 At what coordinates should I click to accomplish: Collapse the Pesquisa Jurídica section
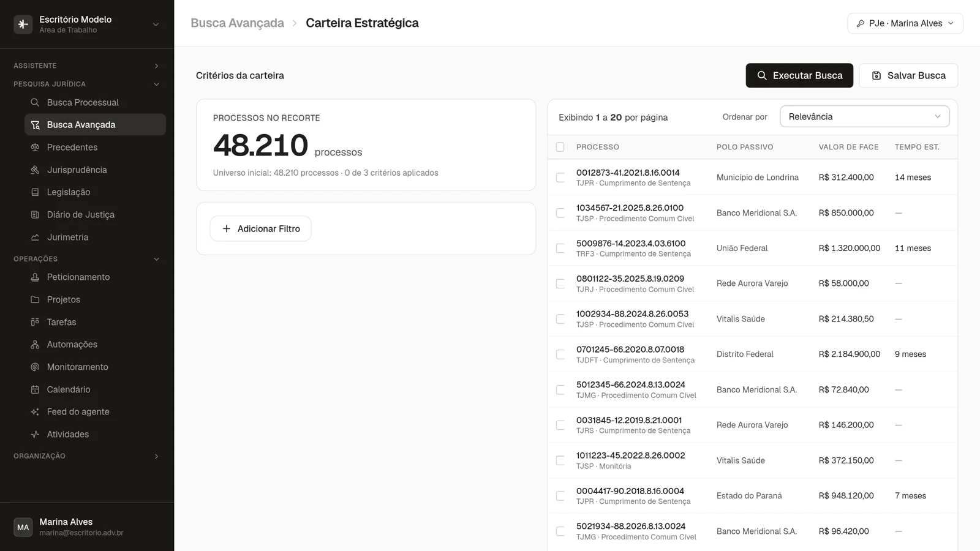pos(87,84)
